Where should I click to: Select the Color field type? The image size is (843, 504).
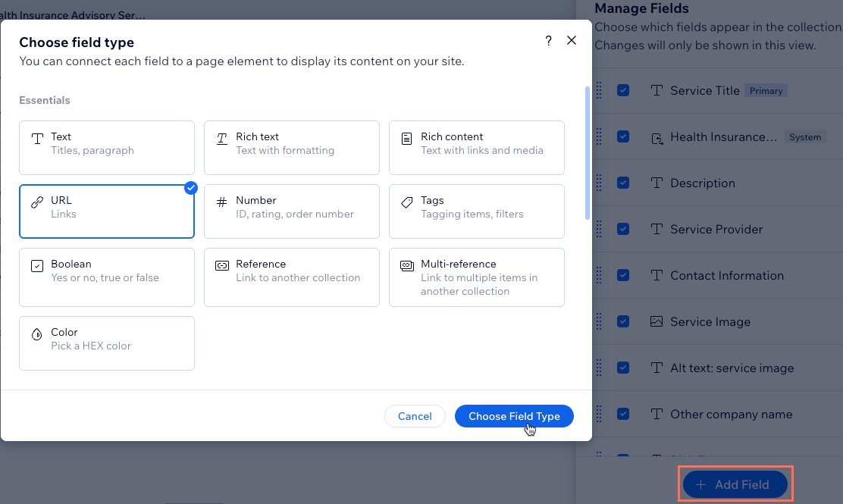[106, 343]
